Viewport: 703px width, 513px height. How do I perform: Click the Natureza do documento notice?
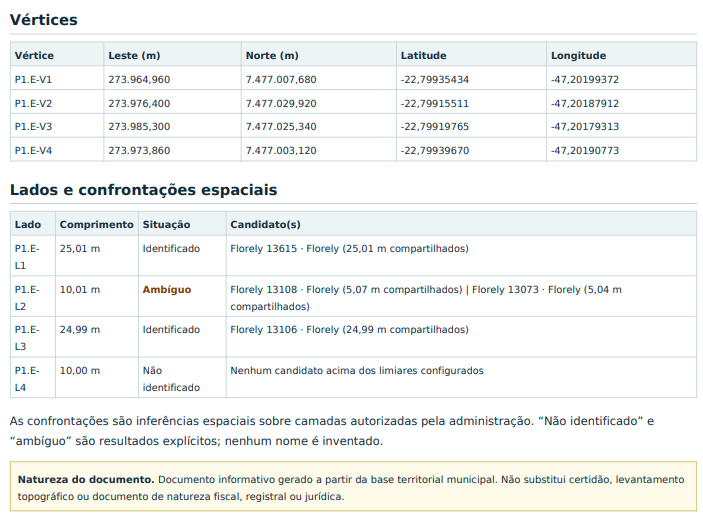tap(353, 487)
